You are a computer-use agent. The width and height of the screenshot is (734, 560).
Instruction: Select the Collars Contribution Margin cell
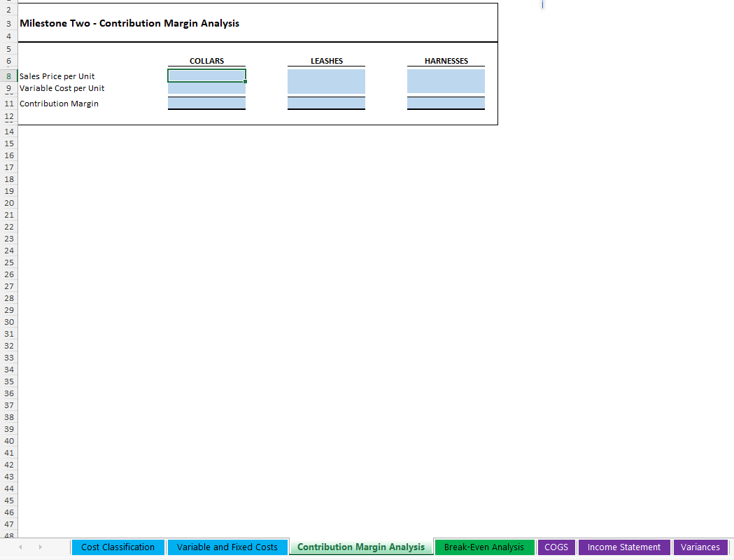coord(206,103)
